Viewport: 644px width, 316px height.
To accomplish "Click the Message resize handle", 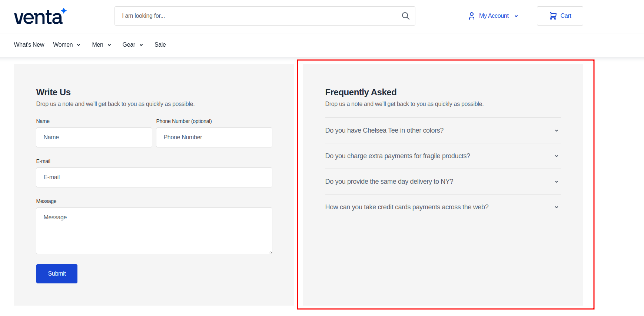I will (270, 252).
